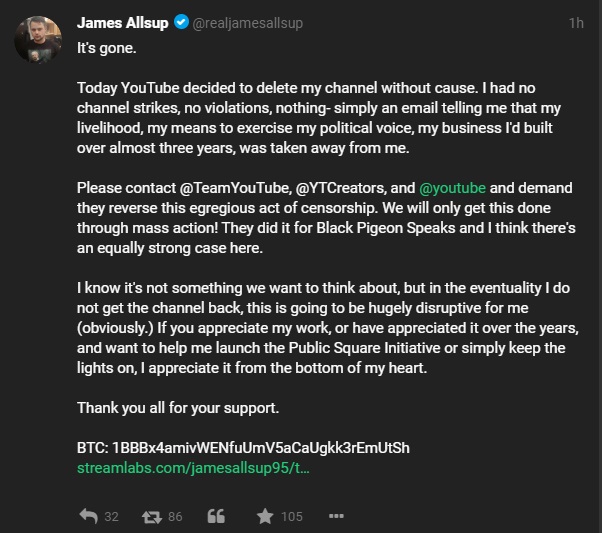Open James Allsup's profile picture
Screen dimensions: 602x533
[x=39, y=39]
